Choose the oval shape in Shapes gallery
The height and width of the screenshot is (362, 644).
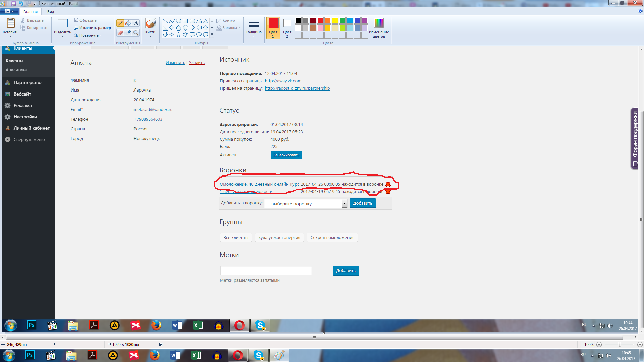point(179,21)
